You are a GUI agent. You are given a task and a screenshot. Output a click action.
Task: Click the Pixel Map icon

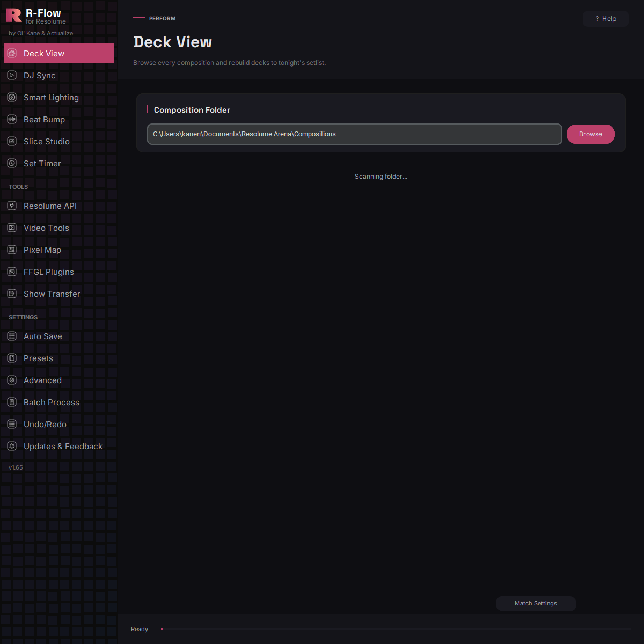pos(12,250)
